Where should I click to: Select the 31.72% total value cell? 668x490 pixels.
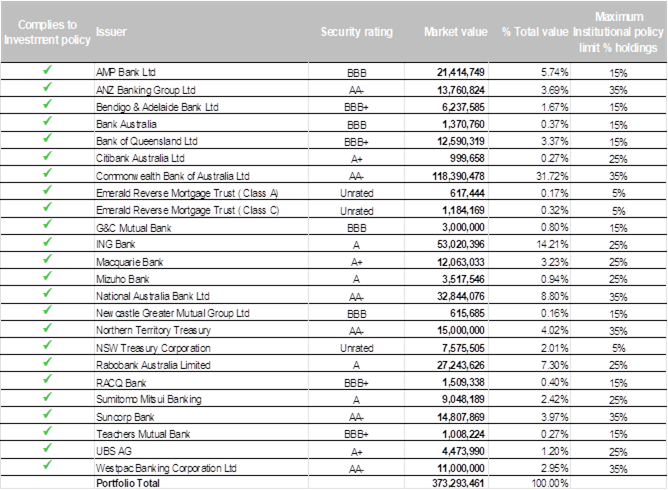(x=552, y=176)
